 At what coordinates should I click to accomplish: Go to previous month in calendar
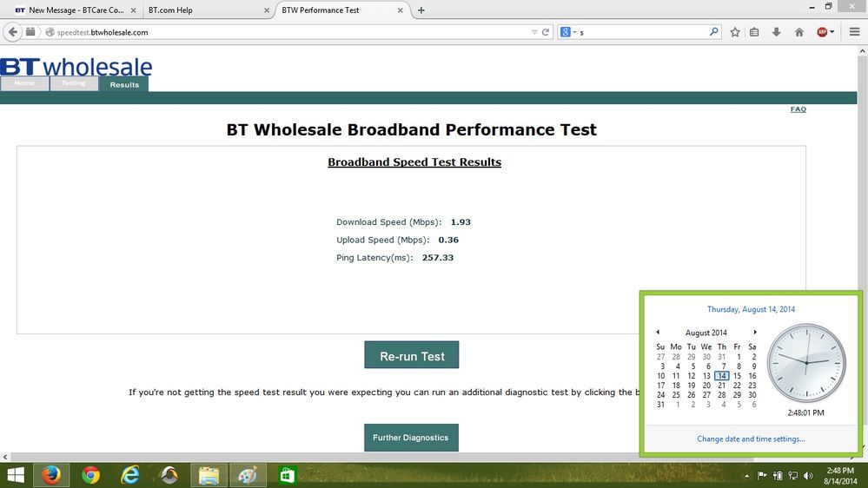pyautogui.click(x=658, y=332)
